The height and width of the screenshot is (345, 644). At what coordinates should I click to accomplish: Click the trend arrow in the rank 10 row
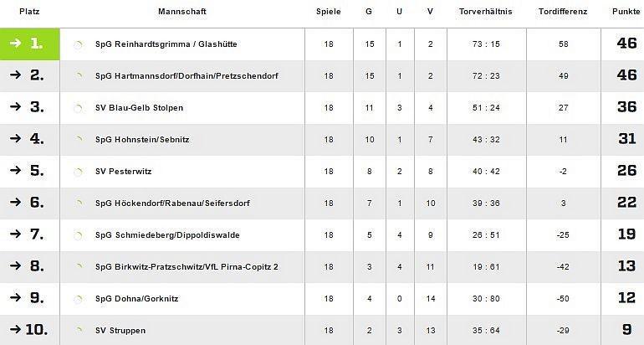click(x=15, y=330)
